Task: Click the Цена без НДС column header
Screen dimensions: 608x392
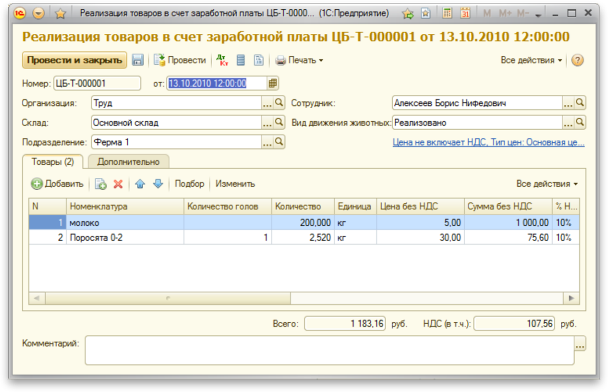Action: (420, 207)
